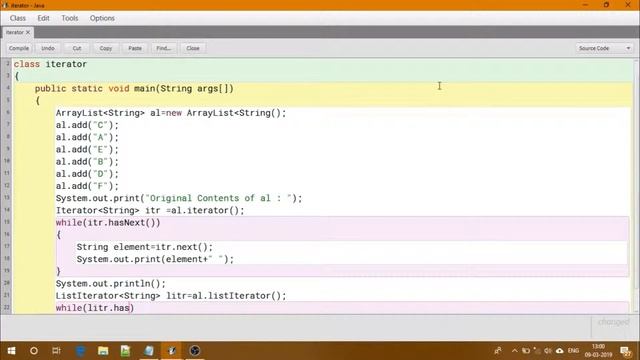Click the 'public static void main' line
The height and width of the screenshot is (360, 640).
[134, 89]
